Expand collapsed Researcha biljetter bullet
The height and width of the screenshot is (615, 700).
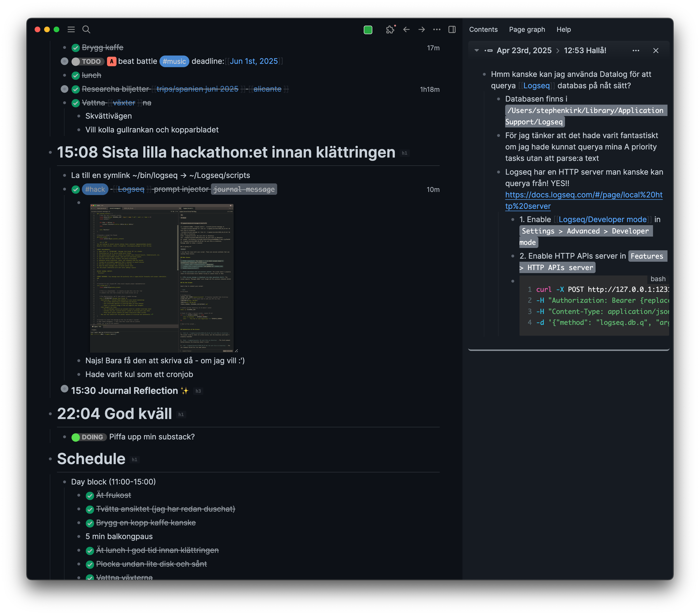coord(64,89)
